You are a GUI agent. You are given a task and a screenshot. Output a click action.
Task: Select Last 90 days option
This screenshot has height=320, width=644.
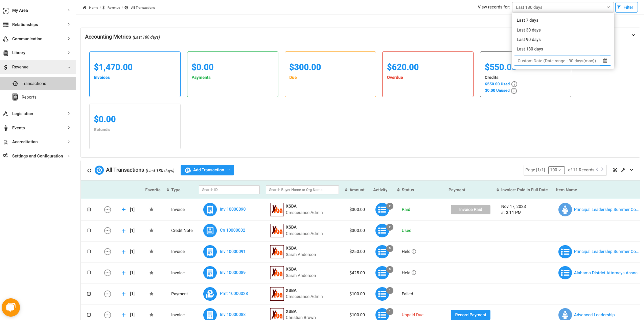pos(563,40)
